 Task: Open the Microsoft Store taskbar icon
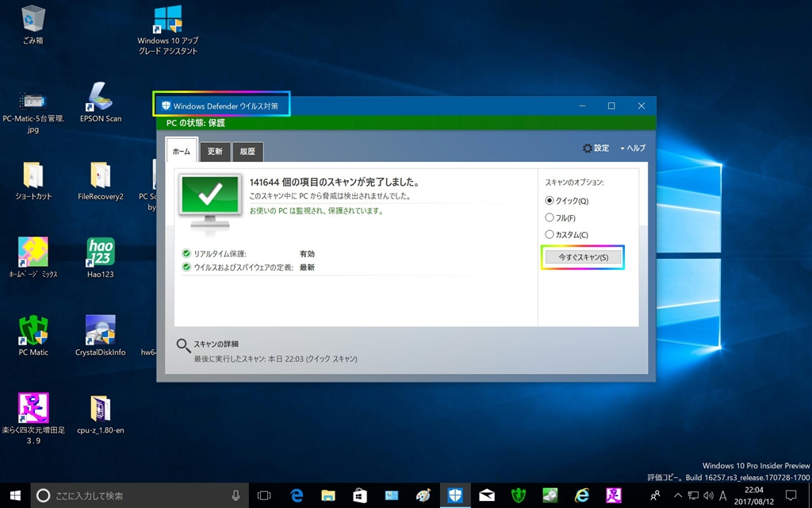pyautogui.click(x=360, y=495)
